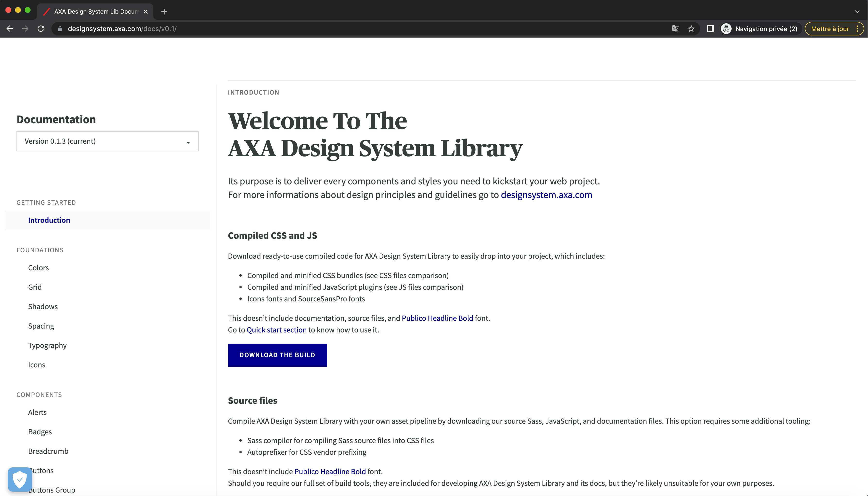
Task: Click the Navigation privée incognito icon
Action: pyautogui.click(x=726, y=29)
